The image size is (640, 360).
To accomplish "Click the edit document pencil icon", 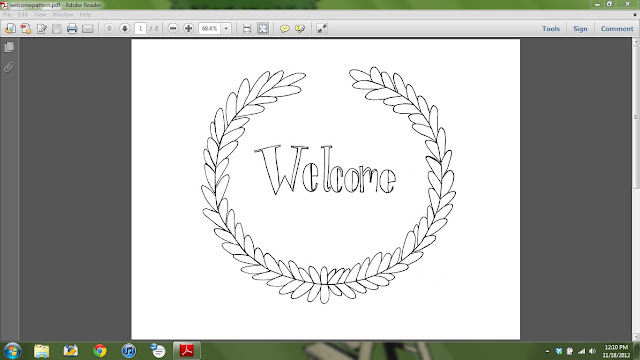I will coord(42,29).
